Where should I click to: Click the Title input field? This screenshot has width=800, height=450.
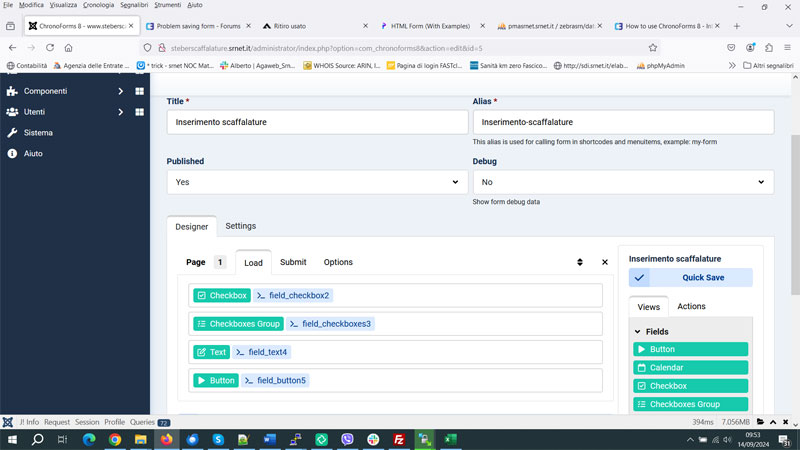click(x=317, y=122)
